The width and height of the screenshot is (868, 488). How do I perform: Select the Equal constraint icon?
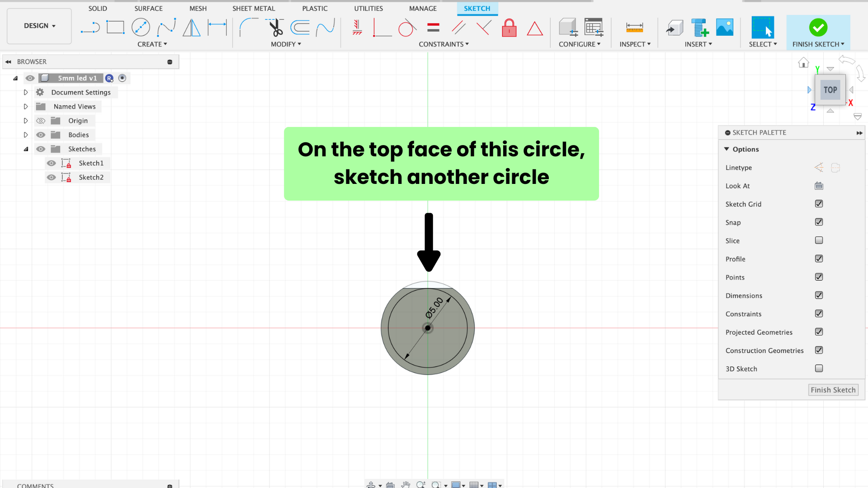point(433,28)
